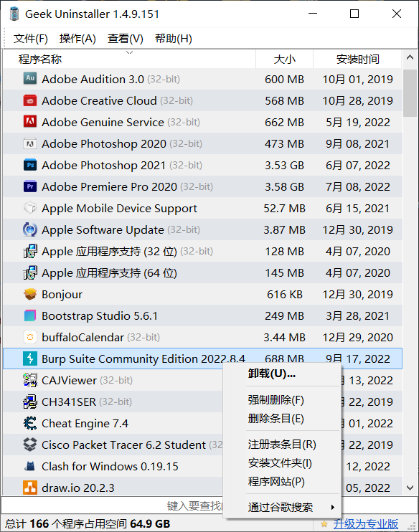Click the Cheat Engine 7.4 icon
419x532 pixels.
pos(30,423)
